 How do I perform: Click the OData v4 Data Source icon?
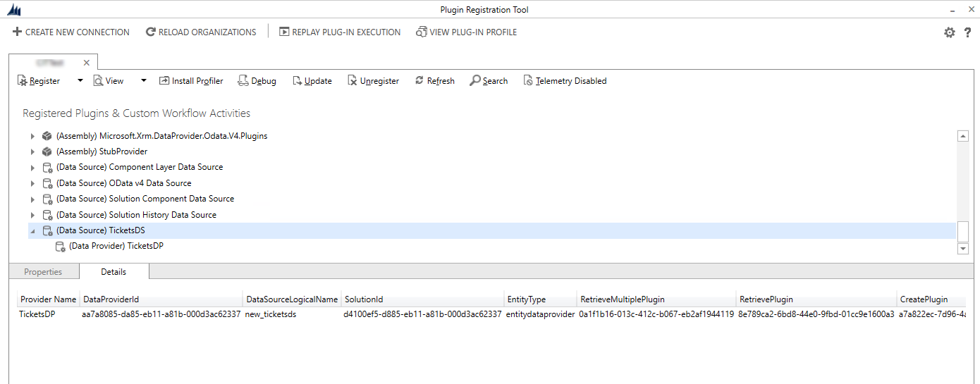[x=47, y=183]
